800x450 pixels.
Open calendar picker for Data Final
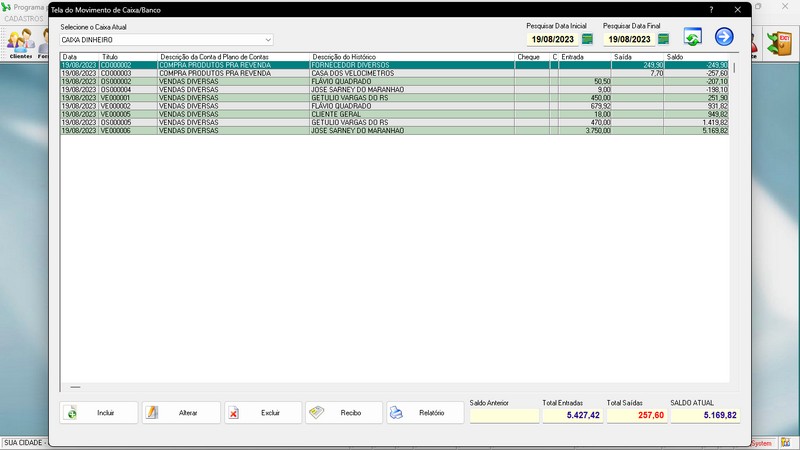pyautogui.click(x=663, y=39)
